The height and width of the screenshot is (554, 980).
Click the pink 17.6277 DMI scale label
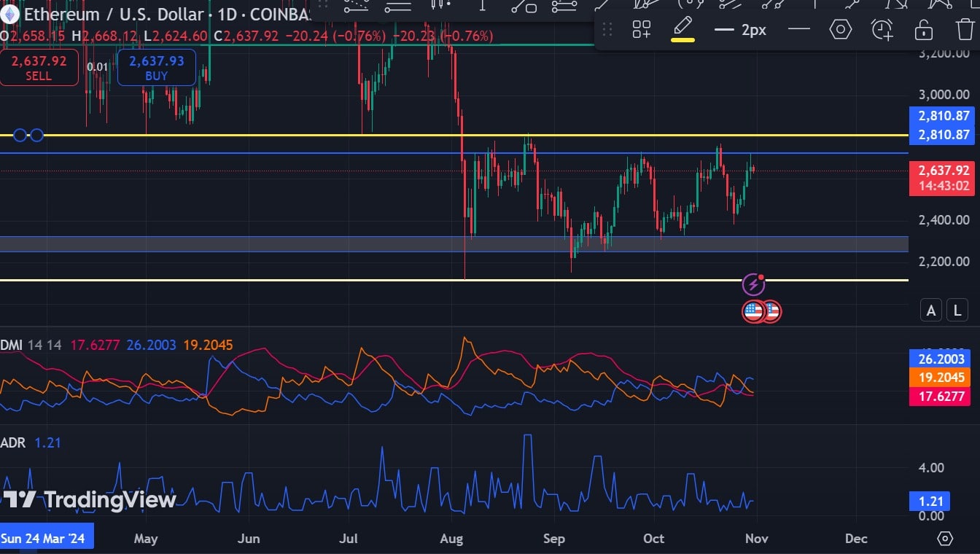pos(941,397)
